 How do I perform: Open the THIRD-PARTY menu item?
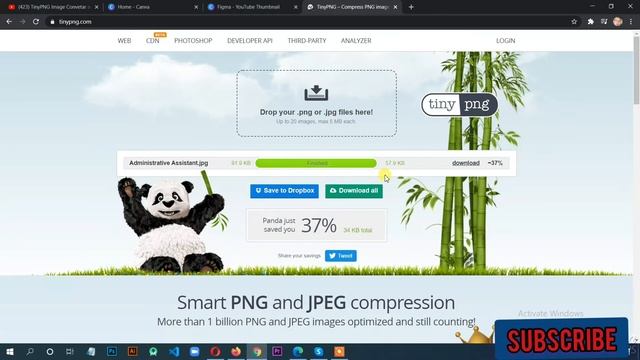307,41
